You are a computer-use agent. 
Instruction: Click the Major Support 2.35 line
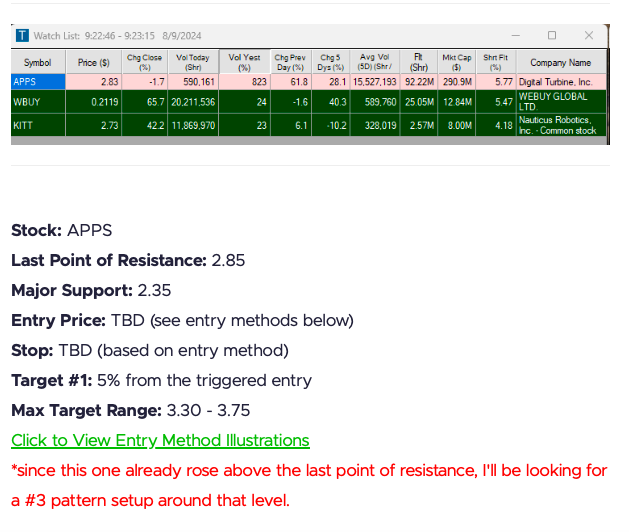91,290
